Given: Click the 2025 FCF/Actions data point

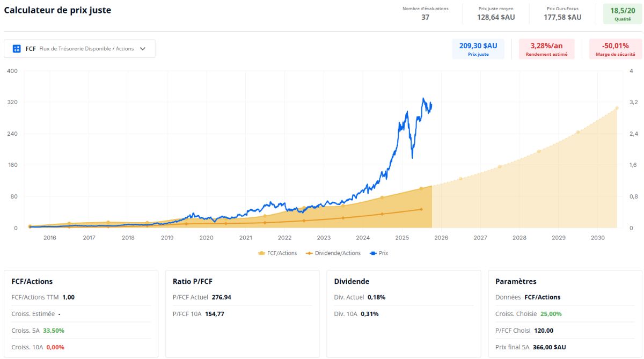Looking at the screenshot, I should point(421,188).
